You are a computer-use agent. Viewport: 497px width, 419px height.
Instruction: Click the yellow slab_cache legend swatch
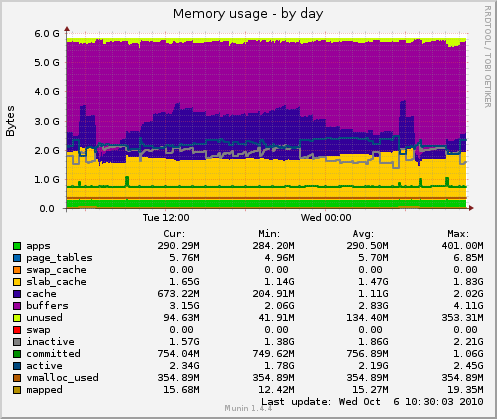[x=17, y=282]
